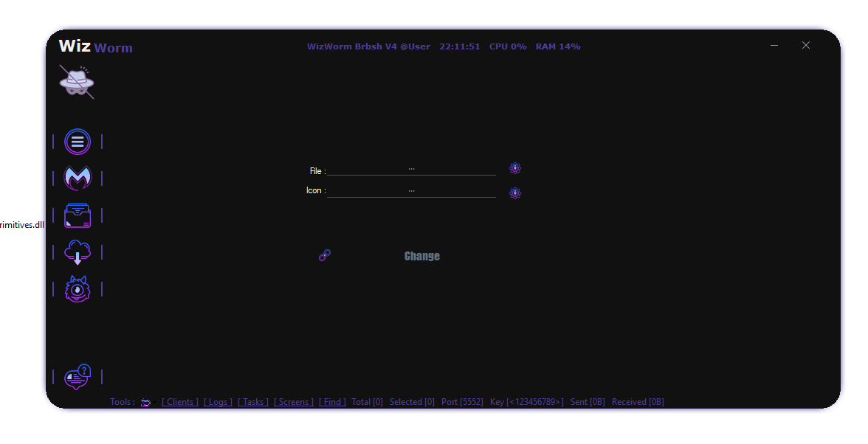Screen dimensions: 868x444
Task: Open the [ Logs ] link
Action: tap(218, 402)
